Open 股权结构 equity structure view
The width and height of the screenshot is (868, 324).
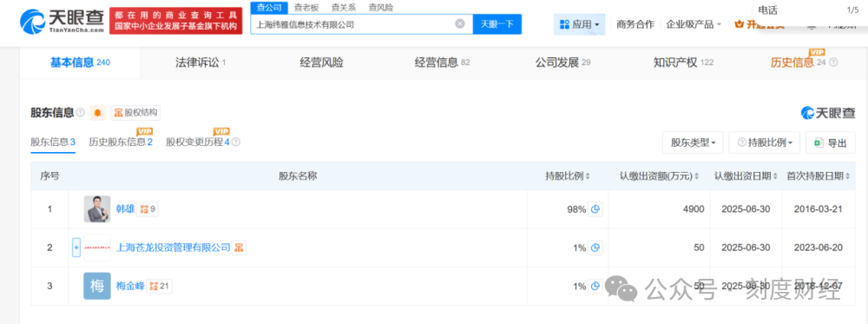point(135,113)
